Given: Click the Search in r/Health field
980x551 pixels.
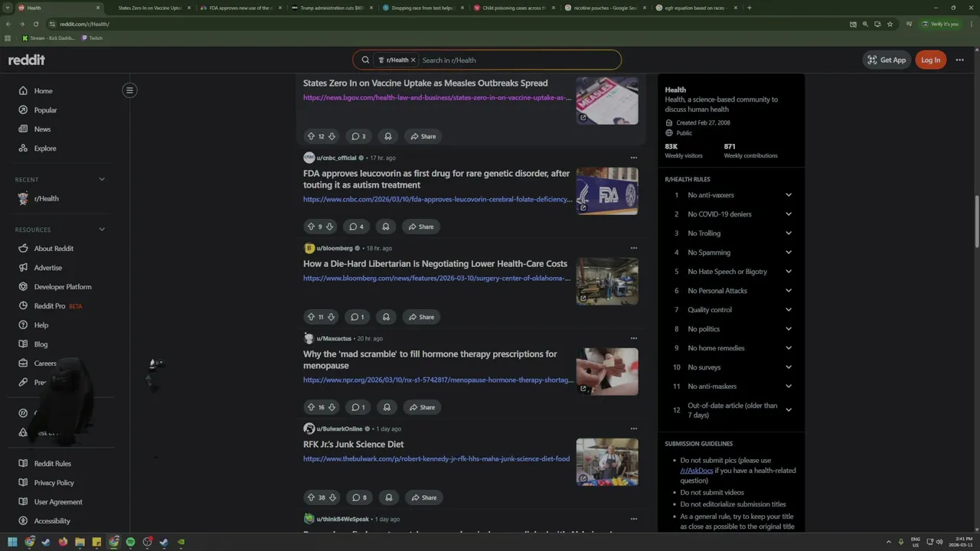Looking at the screenshot, I should point(519,60).
